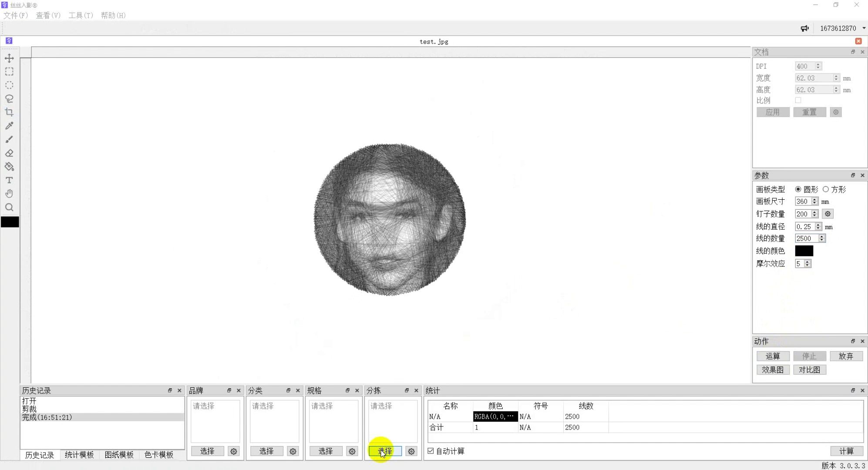Select the Move tool
This screenshot has height=470, width=868.
[x=9, y=58]
